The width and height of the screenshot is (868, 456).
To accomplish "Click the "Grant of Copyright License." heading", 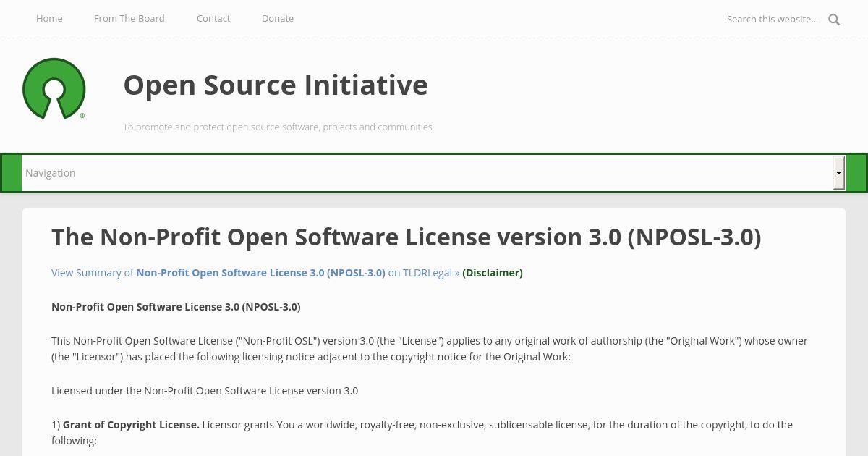I will (131, 425).
